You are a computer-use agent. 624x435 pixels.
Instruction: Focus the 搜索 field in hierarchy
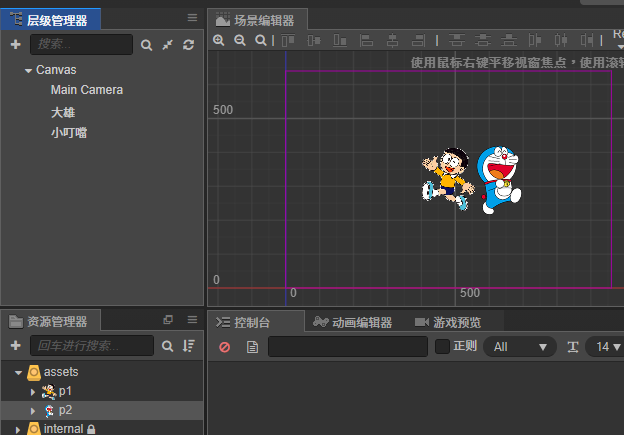(82, 44)
